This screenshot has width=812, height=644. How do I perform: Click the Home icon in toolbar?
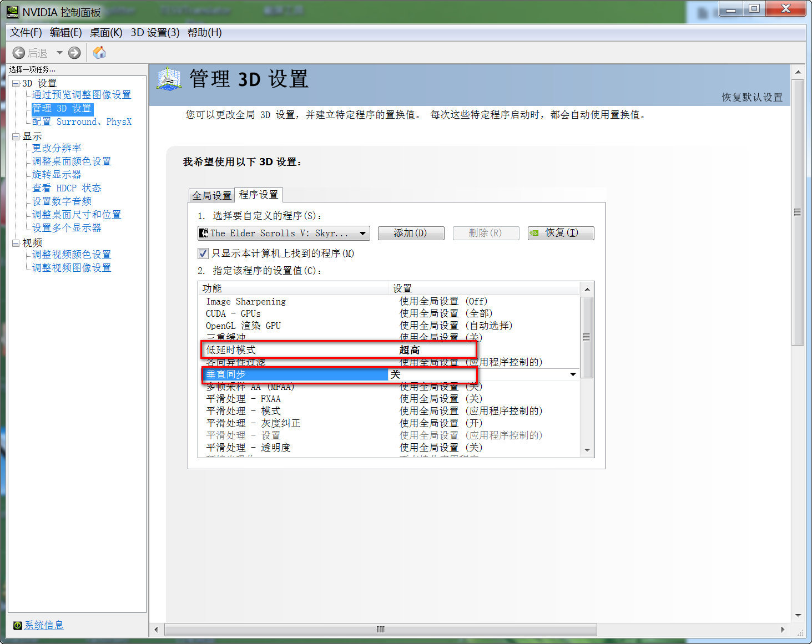coord(99,53)
